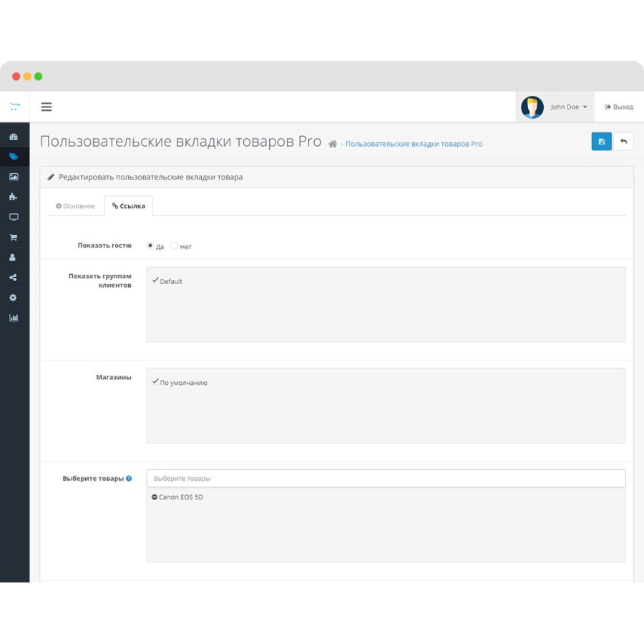Toggle the Default customer group checkbox
The height and width of the screenshot is (644, 644).
155,280
